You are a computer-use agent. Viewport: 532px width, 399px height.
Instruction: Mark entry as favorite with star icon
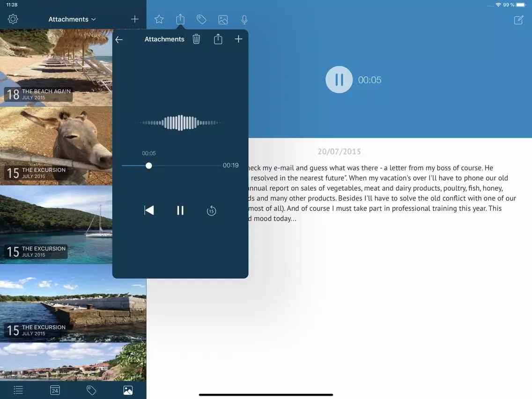coord(159,19)
